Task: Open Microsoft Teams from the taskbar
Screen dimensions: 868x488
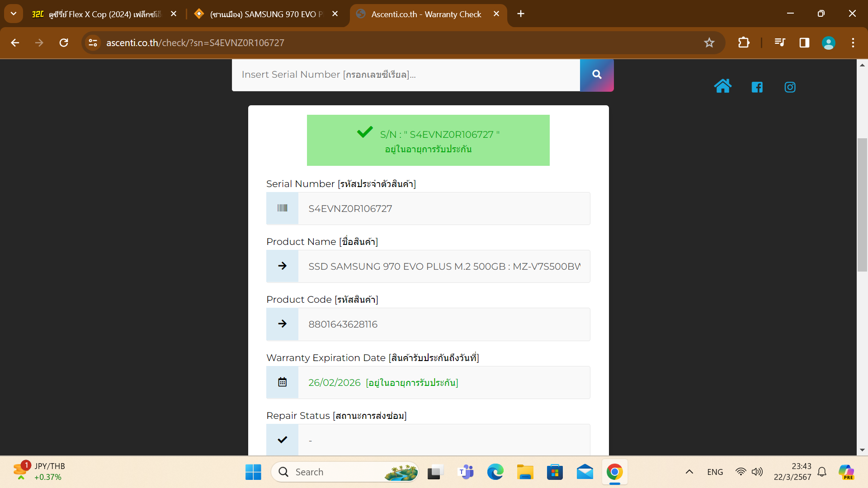Action: click(465, 472)
